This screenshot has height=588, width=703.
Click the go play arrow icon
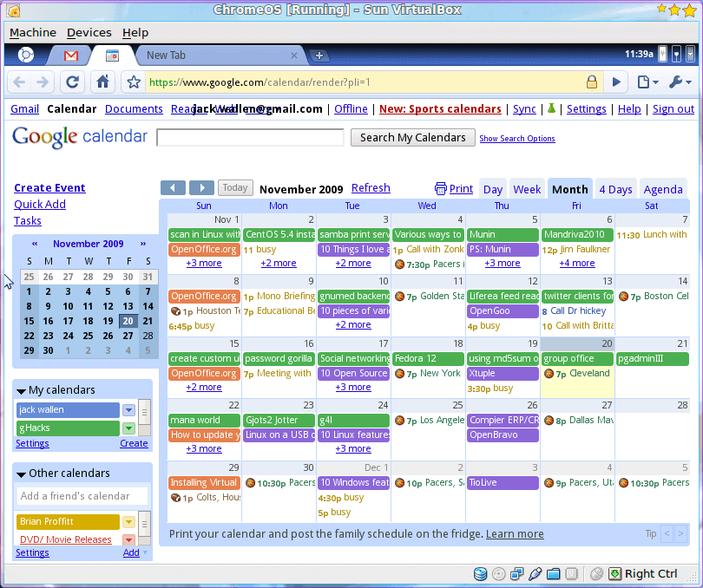[616, 82]
